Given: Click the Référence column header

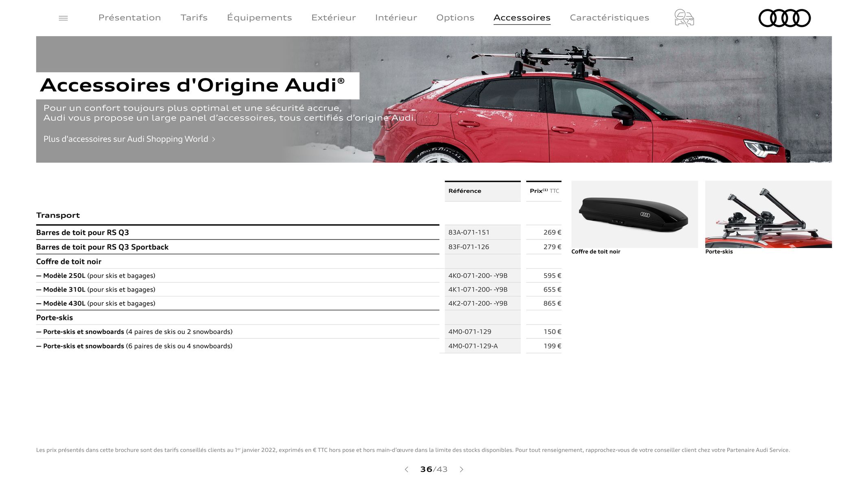Looking at the screenshot, I should coord(483,191).
